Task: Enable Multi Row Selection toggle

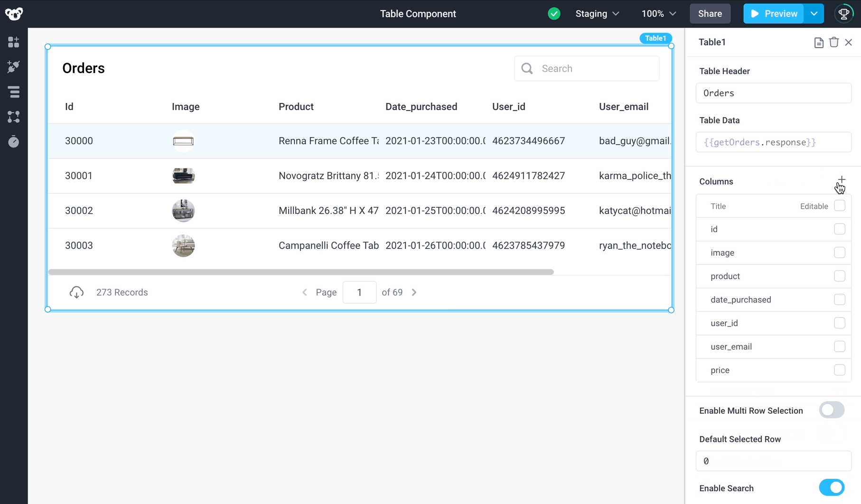Action: pos(832,410)
